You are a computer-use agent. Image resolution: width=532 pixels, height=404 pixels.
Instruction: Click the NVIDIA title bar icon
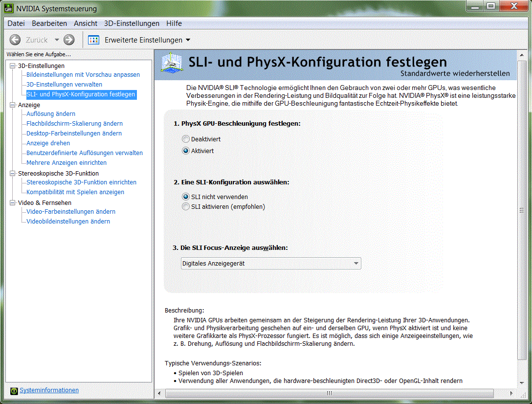tap(8, 8)
